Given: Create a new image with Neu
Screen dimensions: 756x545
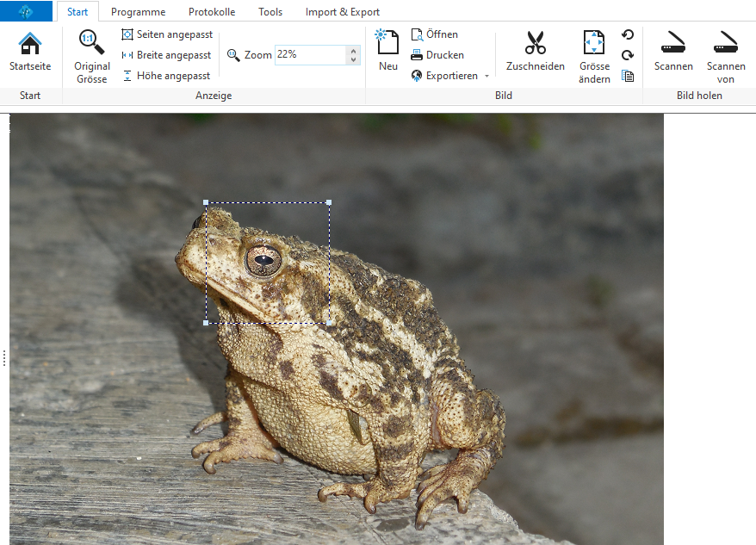Looking at the screenshot, I should pyautogui.click(x=388, y=43).
